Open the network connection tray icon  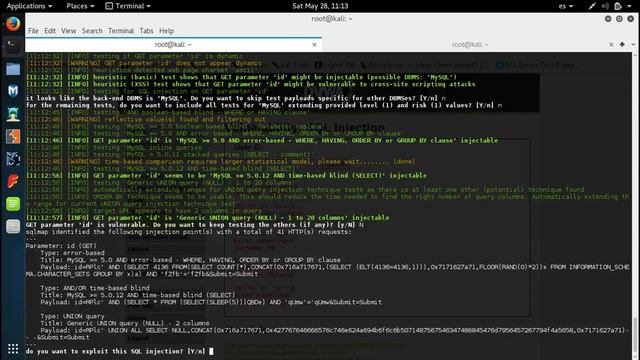coord(592,6)
